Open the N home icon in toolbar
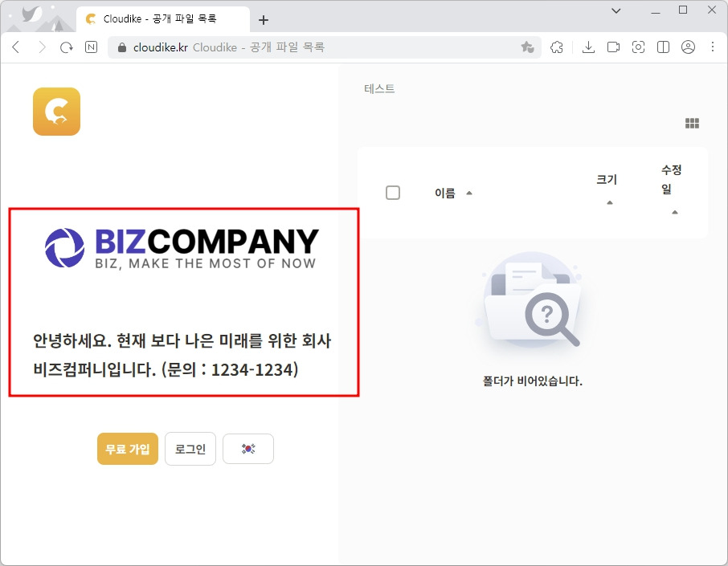728x566 pixels. click(x=92, y=47)
